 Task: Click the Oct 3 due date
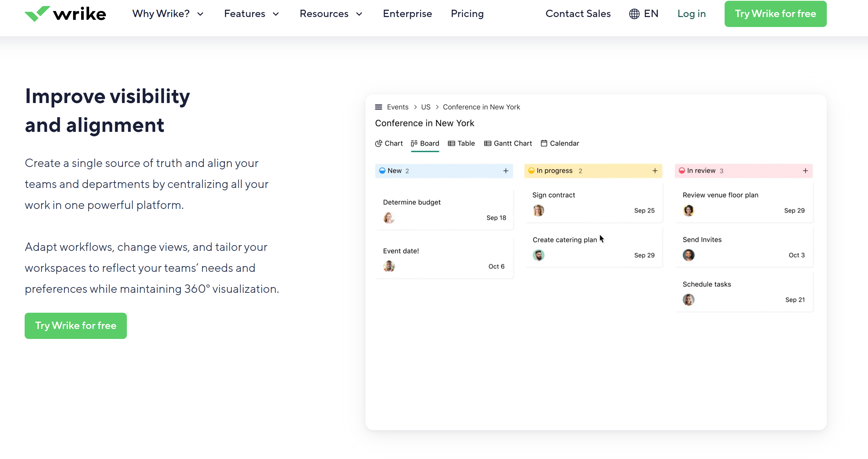[797, 255]
